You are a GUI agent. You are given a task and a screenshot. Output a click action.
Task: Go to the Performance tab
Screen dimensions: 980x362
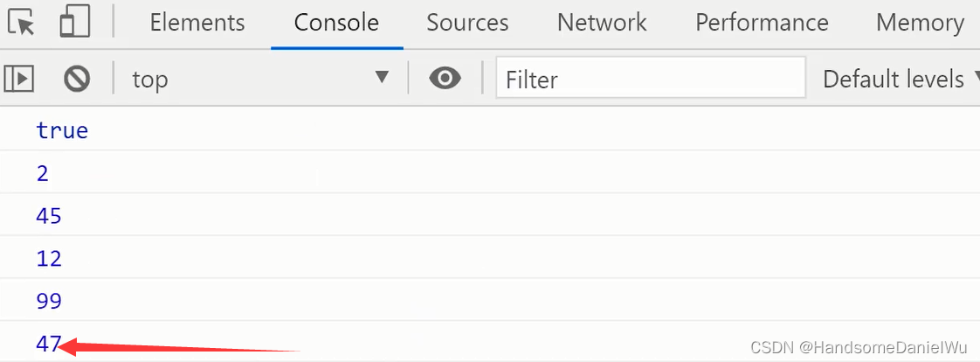coord(762,23)
